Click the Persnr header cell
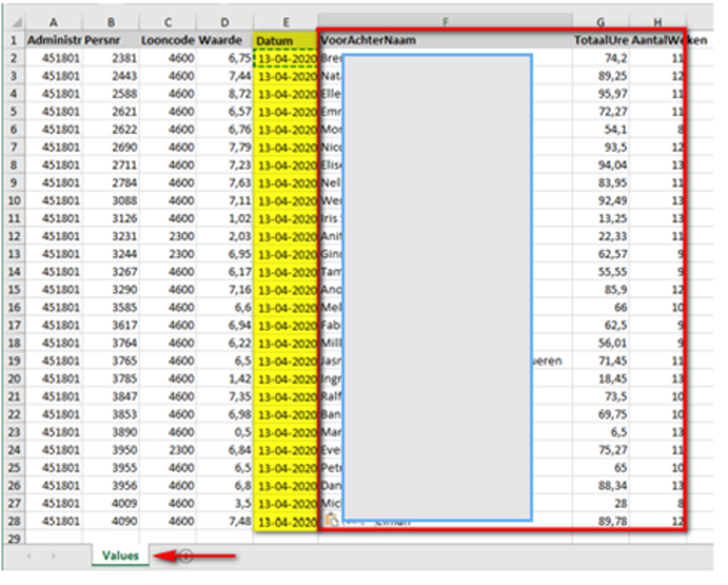Screen dimensions: 728x585 coord(111,40)
